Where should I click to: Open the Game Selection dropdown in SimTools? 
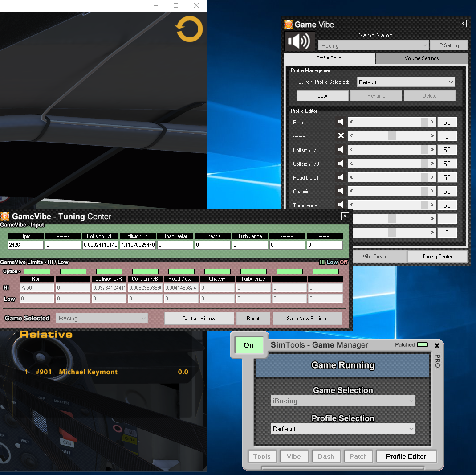343,401
